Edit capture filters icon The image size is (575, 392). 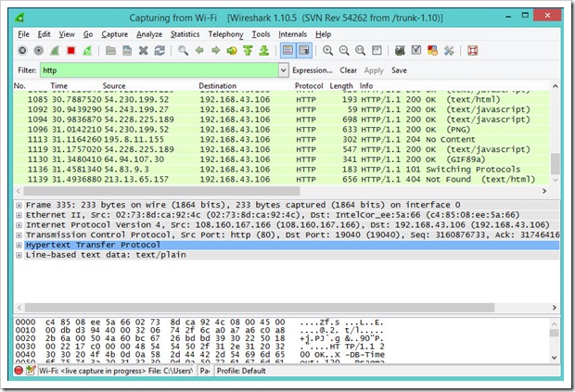coord(400,51)
